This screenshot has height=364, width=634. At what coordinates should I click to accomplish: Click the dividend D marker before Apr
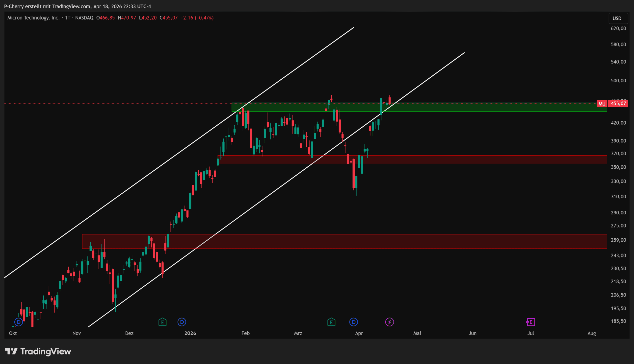(353, 322)
